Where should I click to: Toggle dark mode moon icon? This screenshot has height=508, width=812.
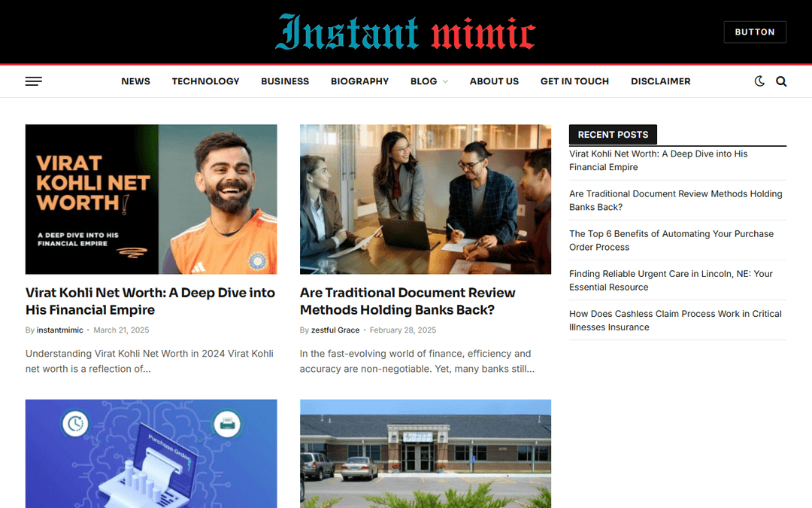pyautogui.click(x=759, y=81)
